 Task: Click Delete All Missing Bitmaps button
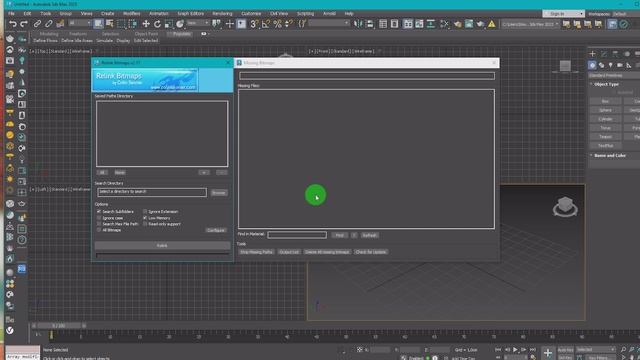327,252
